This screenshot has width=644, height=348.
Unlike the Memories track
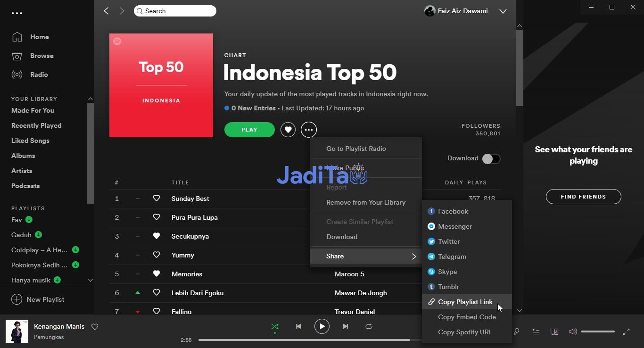(157, 274)
